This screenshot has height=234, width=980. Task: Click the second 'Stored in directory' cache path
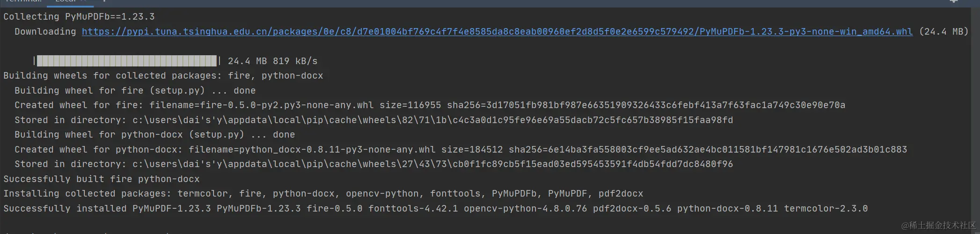click(x=432, y=164)
